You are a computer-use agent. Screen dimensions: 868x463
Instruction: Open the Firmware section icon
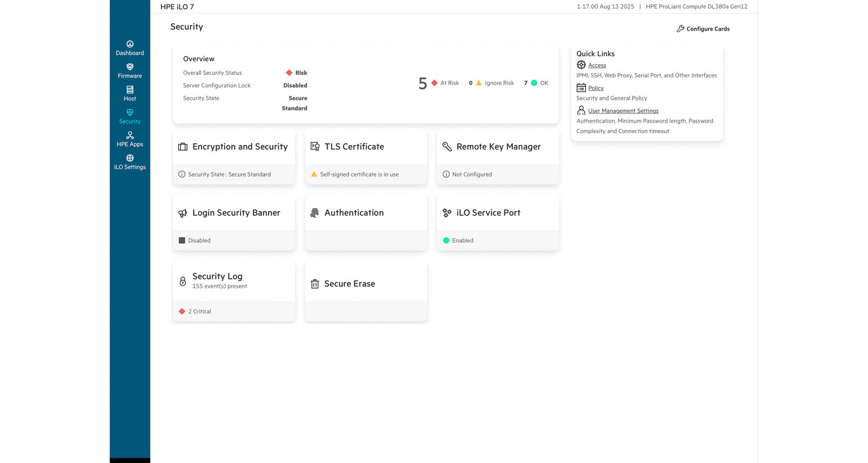[x=130, y=67]
